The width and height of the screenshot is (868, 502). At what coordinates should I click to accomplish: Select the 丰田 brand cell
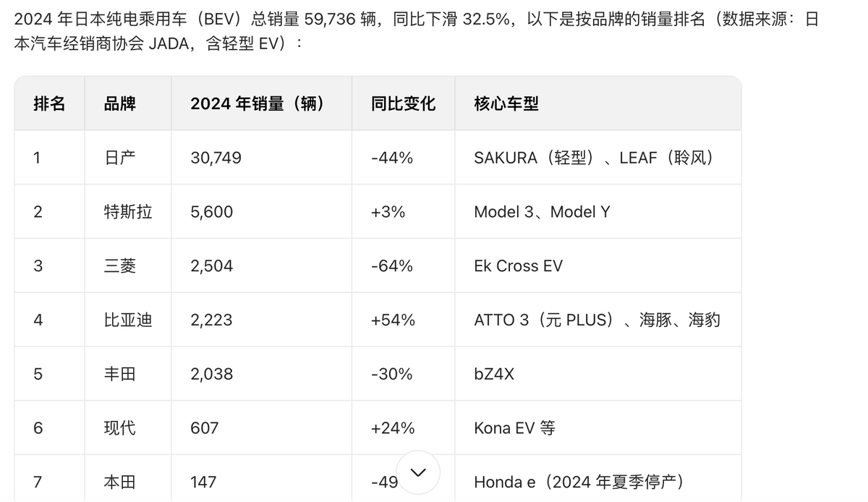[x=120, y=374]
